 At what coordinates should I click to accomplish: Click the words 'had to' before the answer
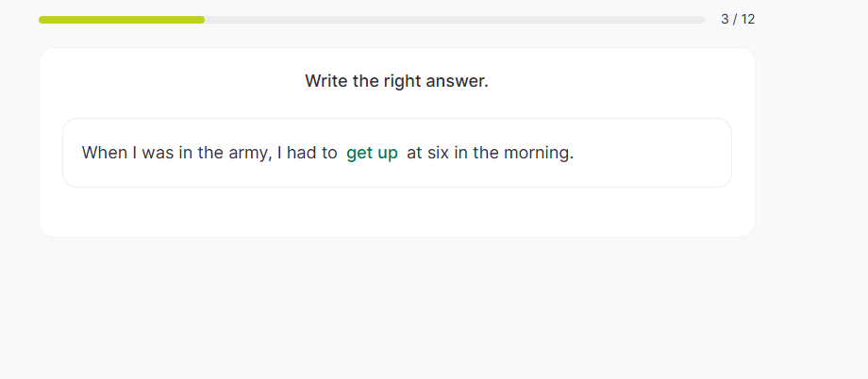(x=311, y=153)
